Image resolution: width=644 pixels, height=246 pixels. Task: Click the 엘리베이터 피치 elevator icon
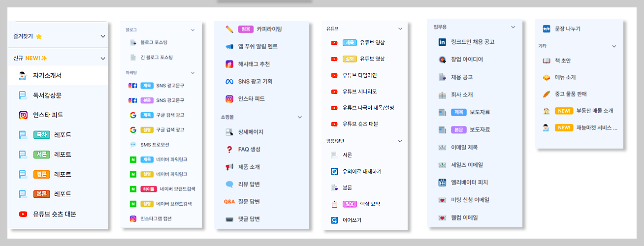coord(442,183)
